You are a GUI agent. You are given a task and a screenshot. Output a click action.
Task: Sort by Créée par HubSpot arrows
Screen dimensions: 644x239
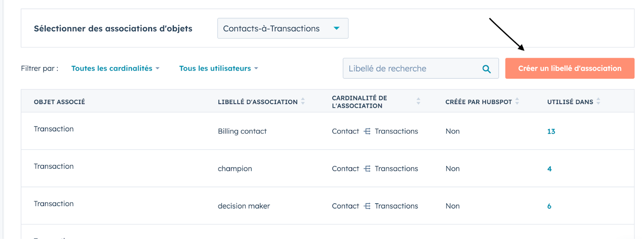517,101
